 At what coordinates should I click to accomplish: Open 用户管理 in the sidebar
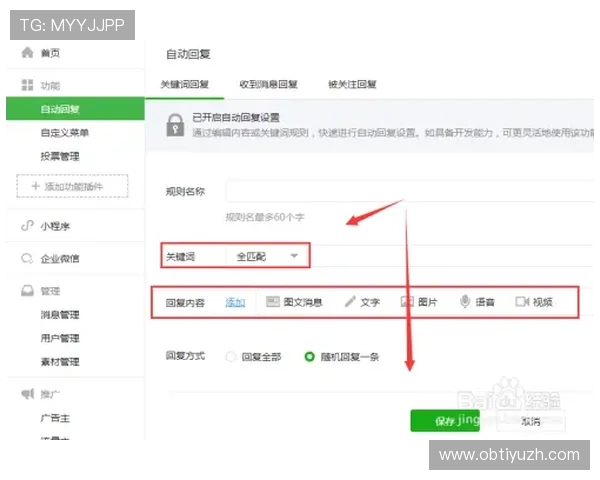pyautogui.click(x=60, y=338)
